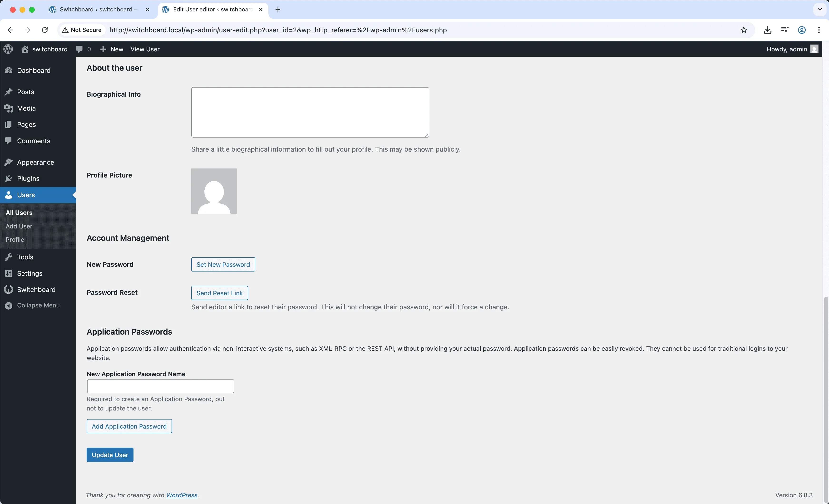Click the Tools wrench icon
Viewport: 829px width, 504px height.
pyautogui.click(x=9, y=257)
